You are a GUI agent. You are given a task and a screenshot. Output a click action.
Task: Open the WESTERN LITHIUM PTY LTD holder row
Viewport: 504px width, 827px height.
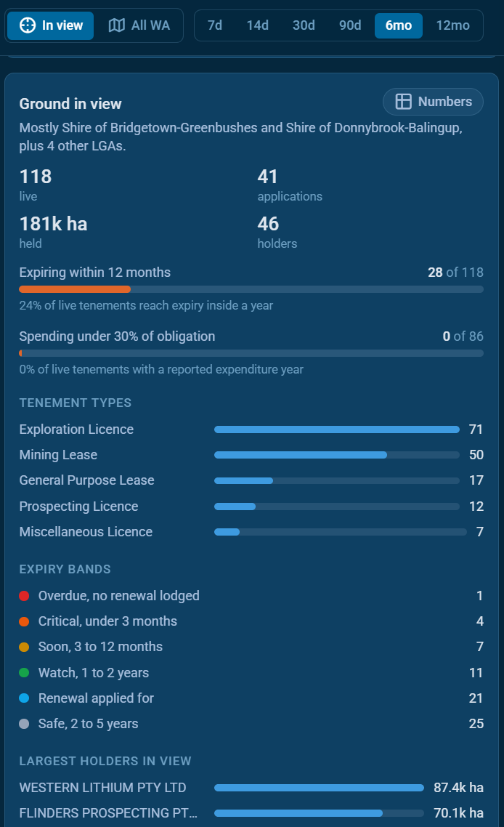click(251, 788)
